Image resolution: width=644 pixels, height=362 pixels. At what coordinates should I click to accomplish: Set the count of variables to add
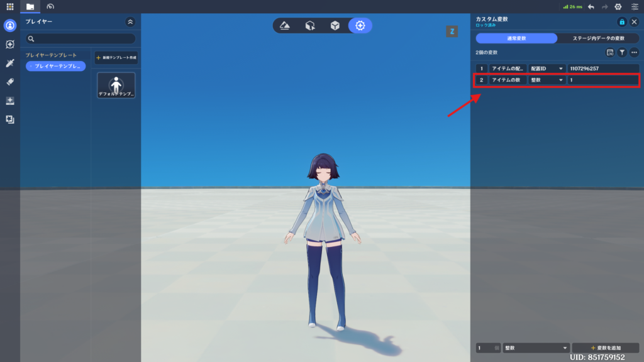tap(488, 348)
